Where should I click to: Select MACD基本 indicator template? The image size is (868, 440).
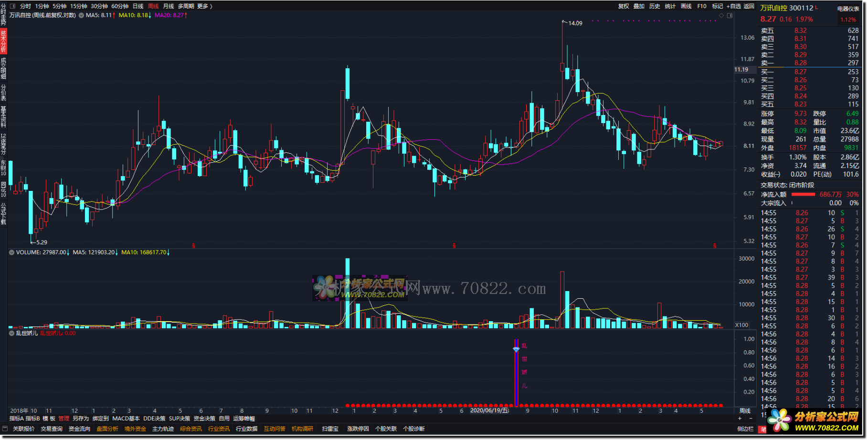coord(126,419)
